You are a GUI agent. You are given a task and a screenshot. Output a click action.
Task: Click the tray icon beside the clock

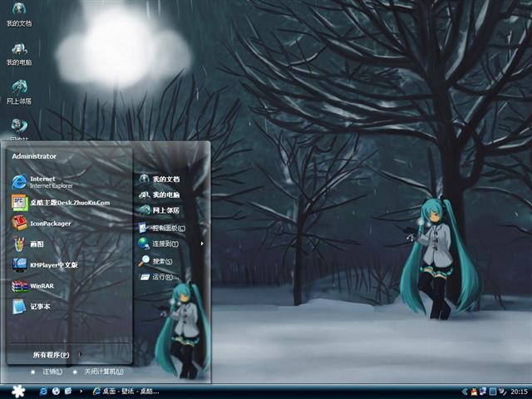(x=502, y=392)
